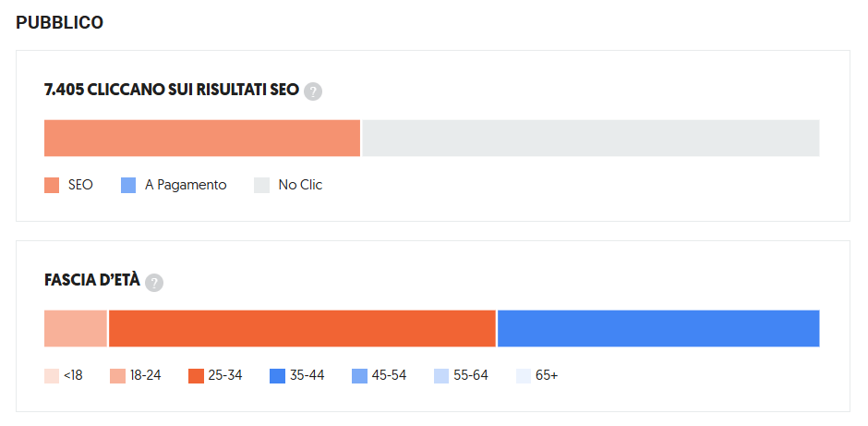Click the A Pagamento blue legend square

click(128, 186)
